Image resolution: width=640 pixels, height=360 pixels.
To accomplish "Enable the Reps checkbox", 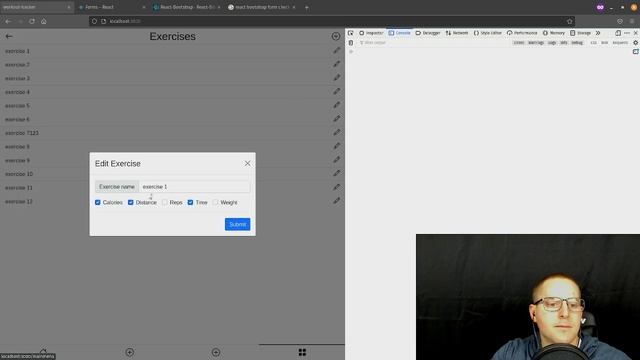I will click(x=164, y=202).
